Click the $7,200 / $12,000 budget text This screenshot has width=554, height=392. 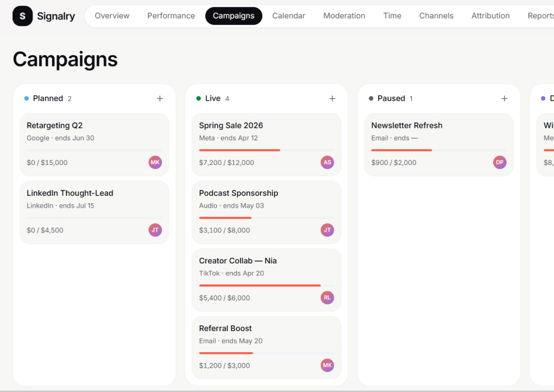pos(226,163)
